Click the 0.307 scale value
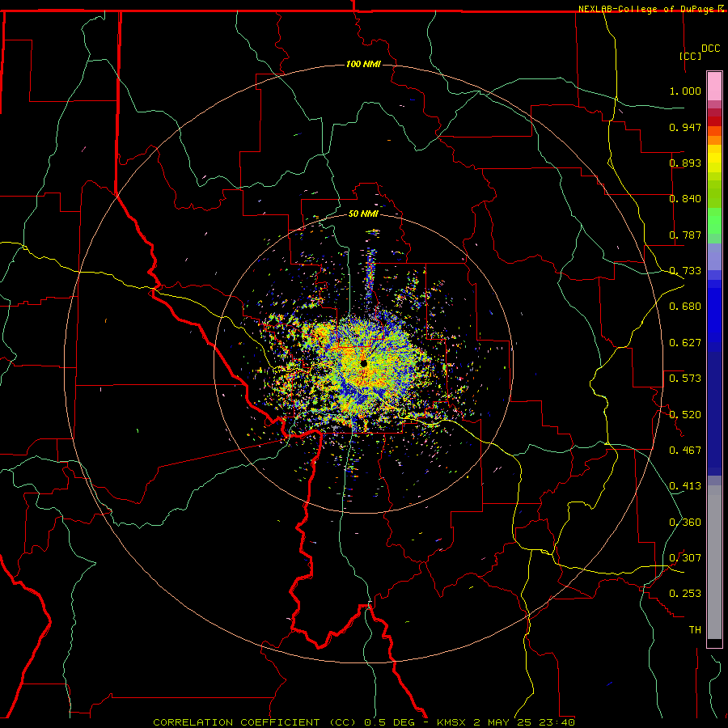 [x=685, y=558]
